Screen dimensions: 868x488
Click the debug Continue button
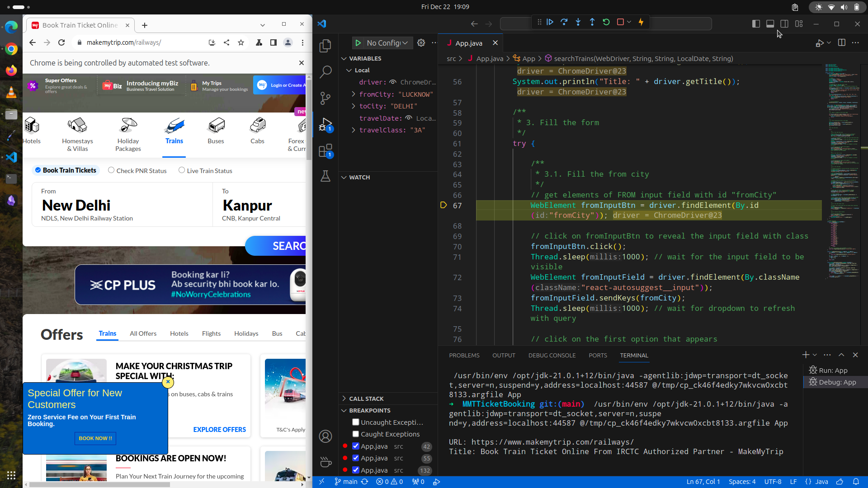coord(550,22)
